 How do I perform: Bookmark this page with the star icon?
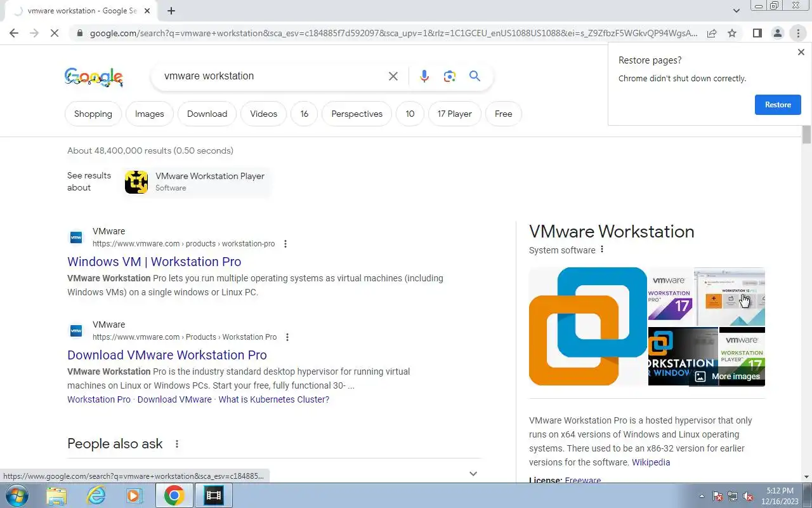coord(732,33)
